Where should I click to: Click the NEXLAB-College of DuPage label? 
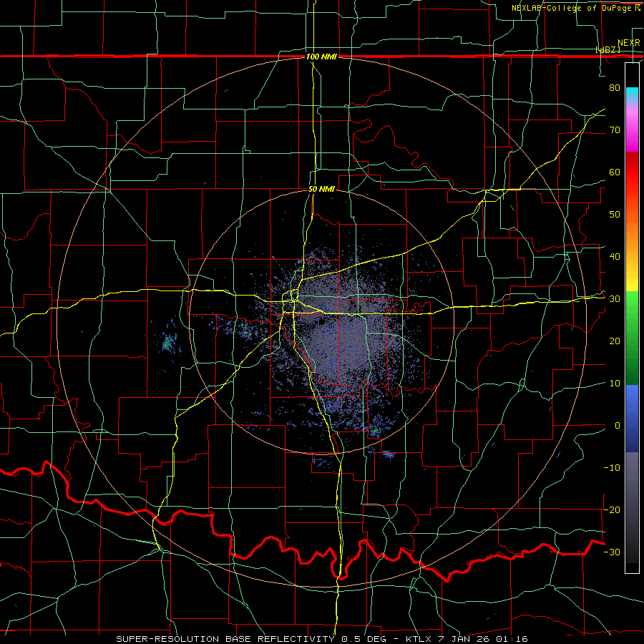[572, 8]
